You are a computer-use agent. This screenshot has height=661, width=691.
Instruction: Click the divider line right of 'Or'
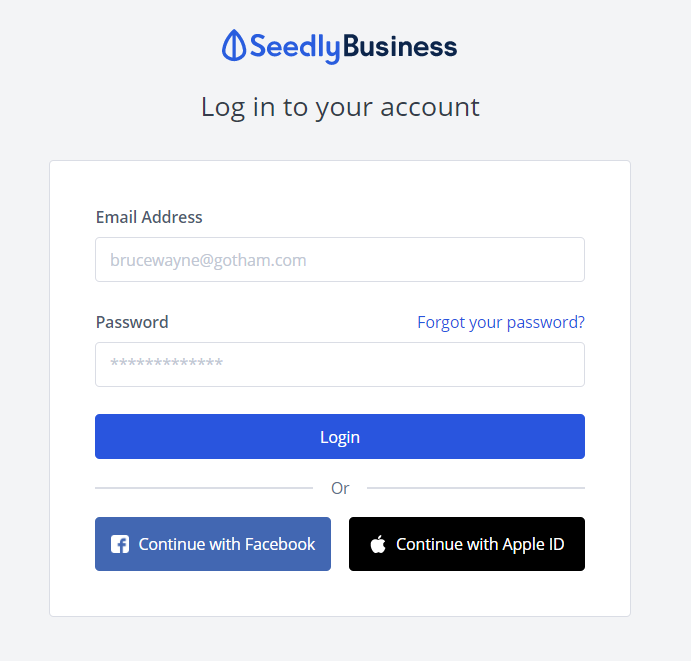pyautogui.click(x=476, y=488)
